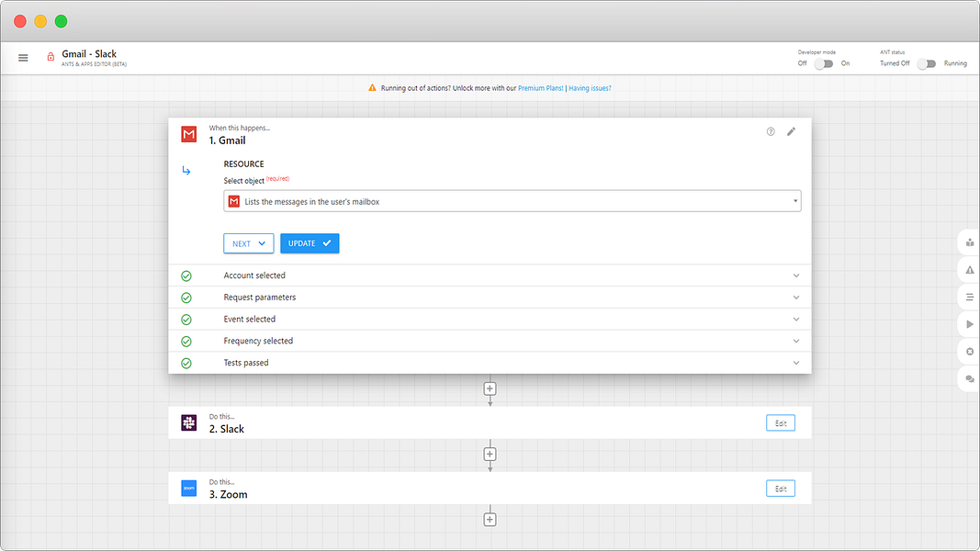Open the chat bubbles sidebar icon
Image resolution: width=980 pixels, height=551 pixels.
[970, 378]
